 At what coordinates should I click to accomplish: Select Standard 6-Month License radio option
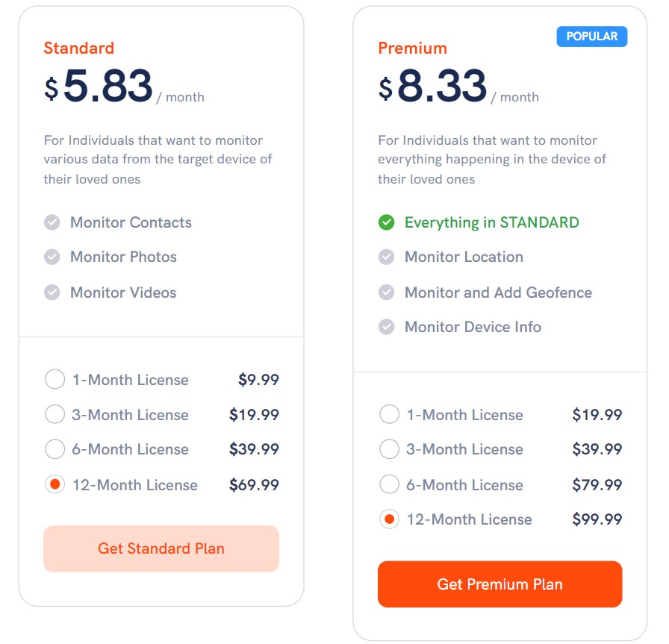(55, 449)
